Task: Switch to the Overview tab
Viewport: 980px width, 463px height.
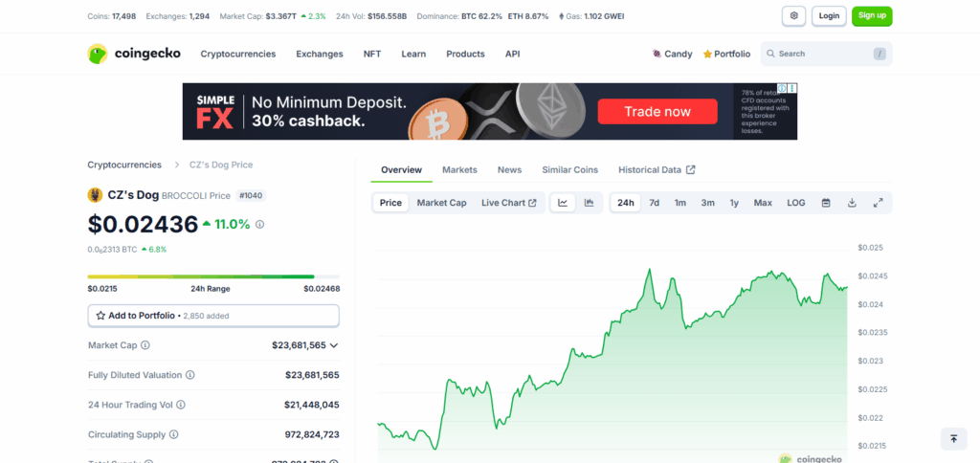Action: [401, 170]
